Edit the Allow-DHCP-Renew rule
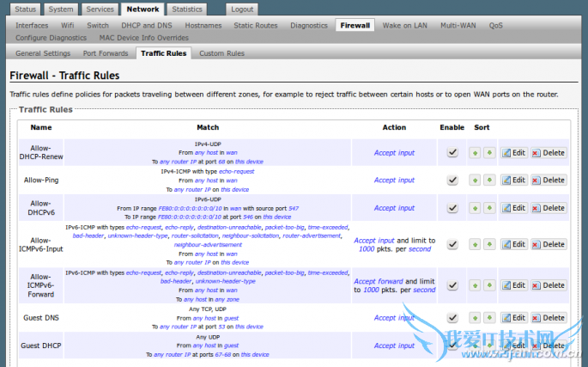 pos(512,153)
